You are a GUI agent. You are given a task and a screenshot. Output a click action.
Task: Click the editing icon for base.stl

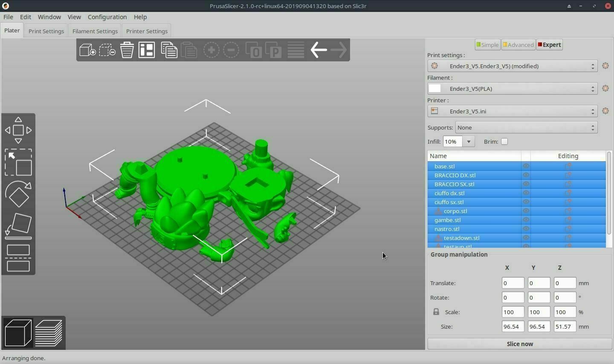568,166
